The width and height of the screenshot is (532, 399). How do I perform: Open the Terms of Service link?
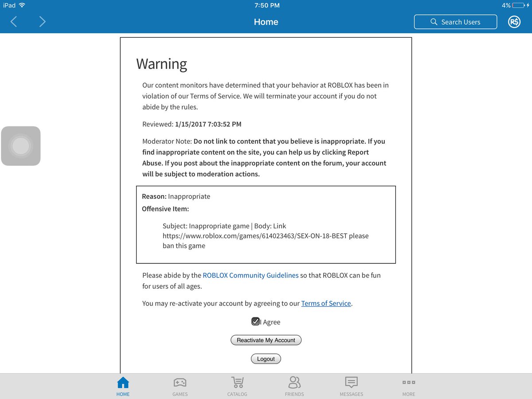coord(326,303)
